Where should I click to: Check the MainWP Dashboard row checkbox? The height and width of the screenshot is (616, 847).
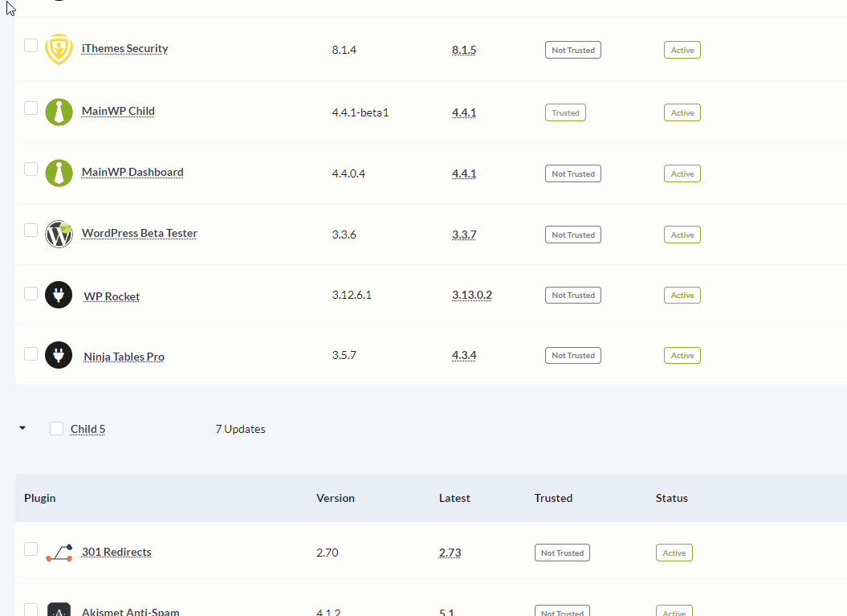[31, 169]
